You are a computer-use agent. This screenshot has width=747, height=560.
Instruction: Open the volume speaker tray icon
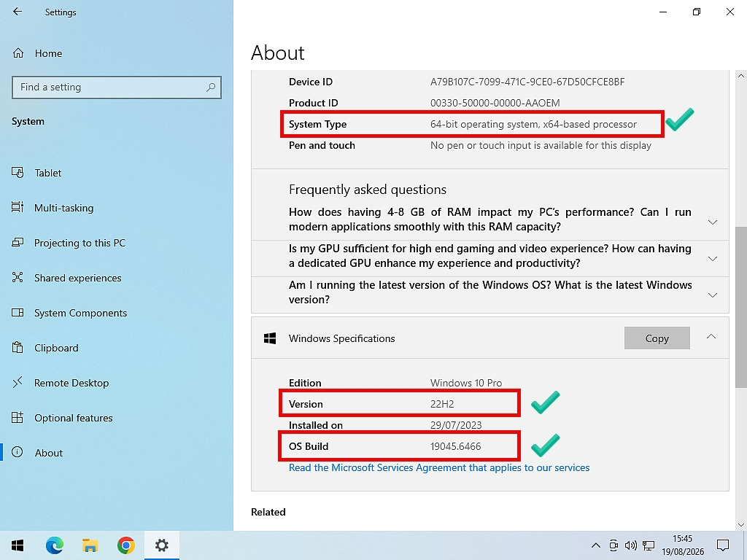(631, 545)
